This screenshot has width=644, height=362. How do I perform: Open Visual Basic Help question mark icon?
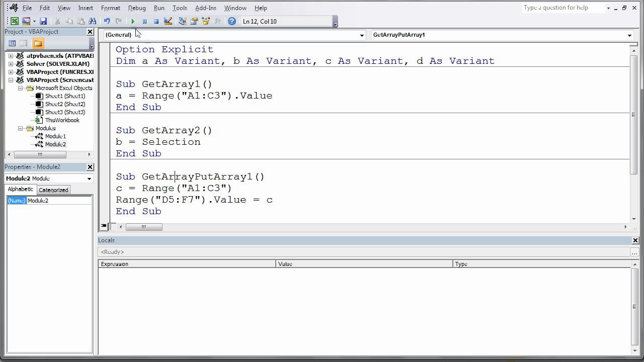[x=231, y=21]
